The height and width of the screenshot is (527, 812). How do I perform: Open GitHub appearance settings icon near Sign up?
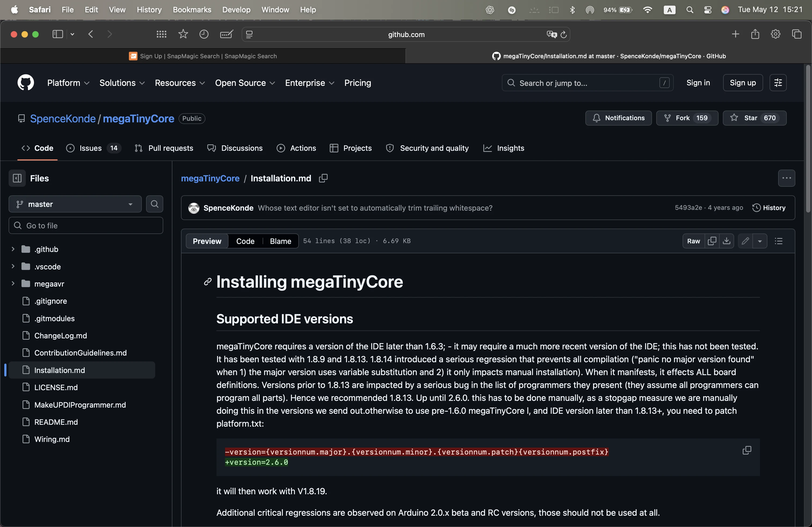pyautogui.click(x=778, y=83)
